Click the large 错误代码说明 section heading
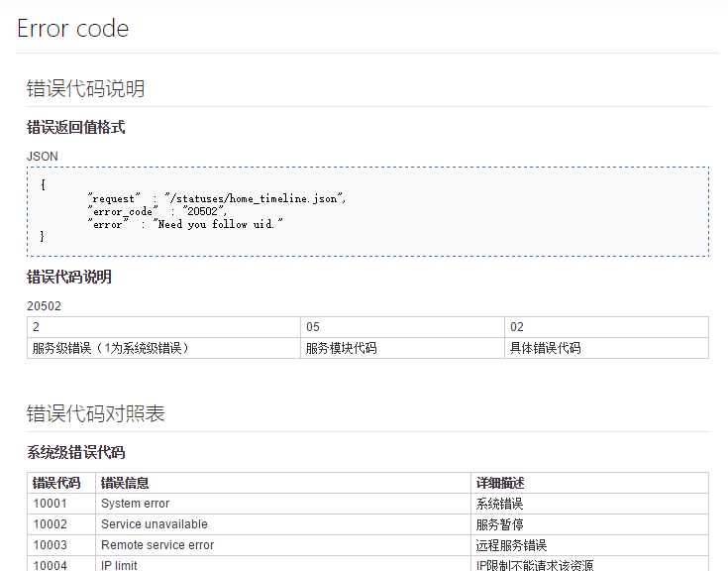728x571 pixels. (85, 88)
